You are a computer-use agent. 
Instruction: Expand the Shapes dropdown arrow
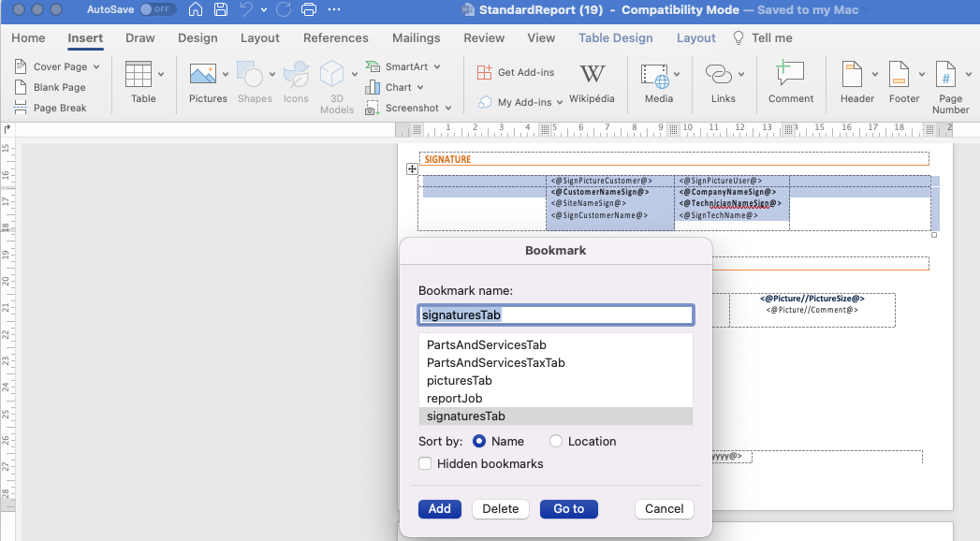click(x=272, y=74)
